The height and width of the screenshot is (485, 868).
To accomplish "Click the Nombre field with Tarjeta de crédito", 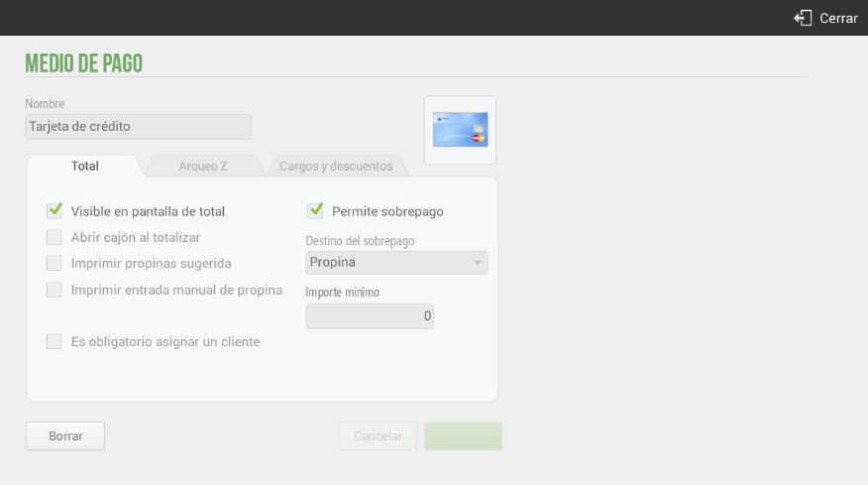I will pos(139,126).
